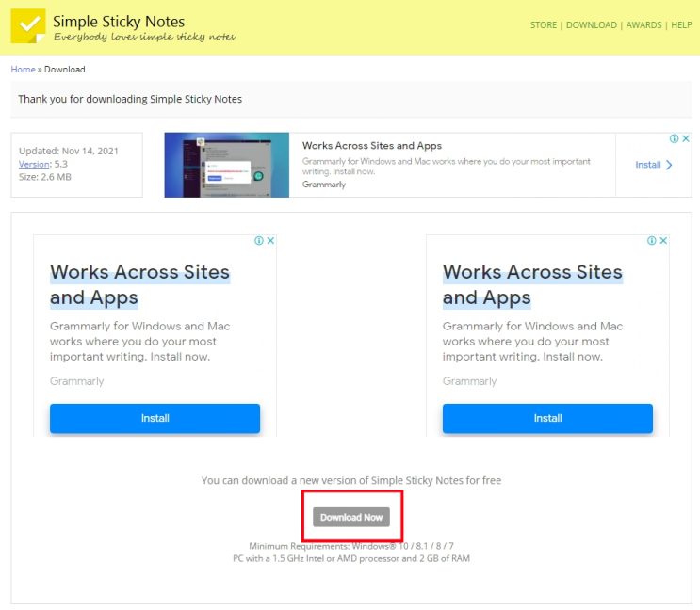The image size is (700, 610).
Task: Click Grammarly brand name in top banner
Action: tap(324, 185)
